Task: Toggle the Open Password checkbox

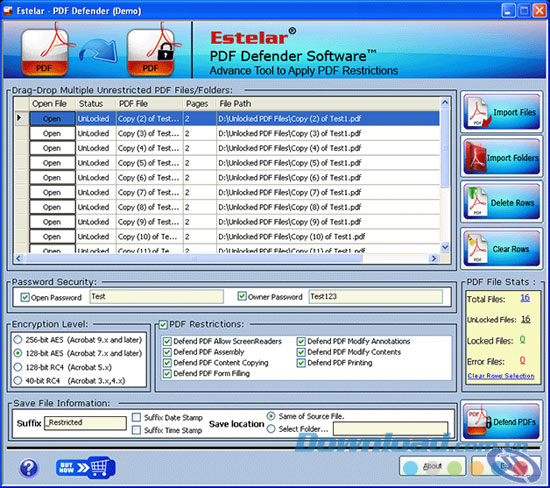Action: coord(25,297)
